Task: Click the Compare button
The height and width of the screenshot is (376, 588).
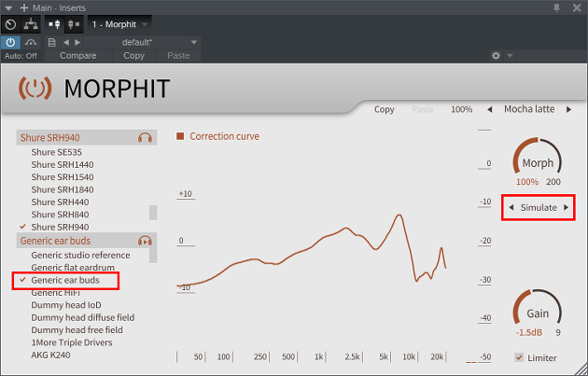Action: click(x=78, y=56)
